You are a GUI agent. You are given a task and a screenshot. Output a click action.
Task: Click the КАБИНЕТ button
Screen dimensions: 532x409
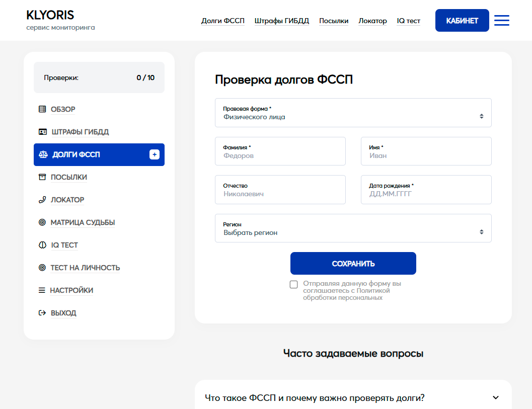point(462,21)
